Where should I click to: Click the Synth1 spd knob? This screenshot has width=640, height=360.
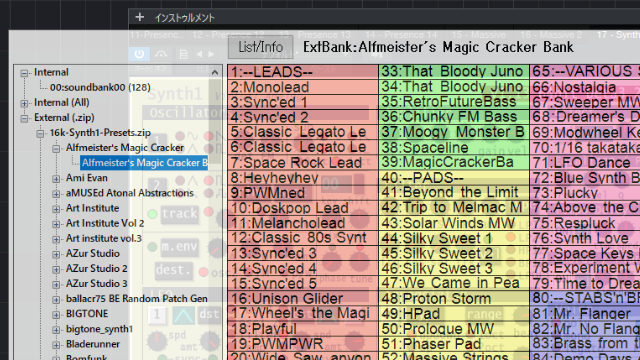click(x=157, y=341)
